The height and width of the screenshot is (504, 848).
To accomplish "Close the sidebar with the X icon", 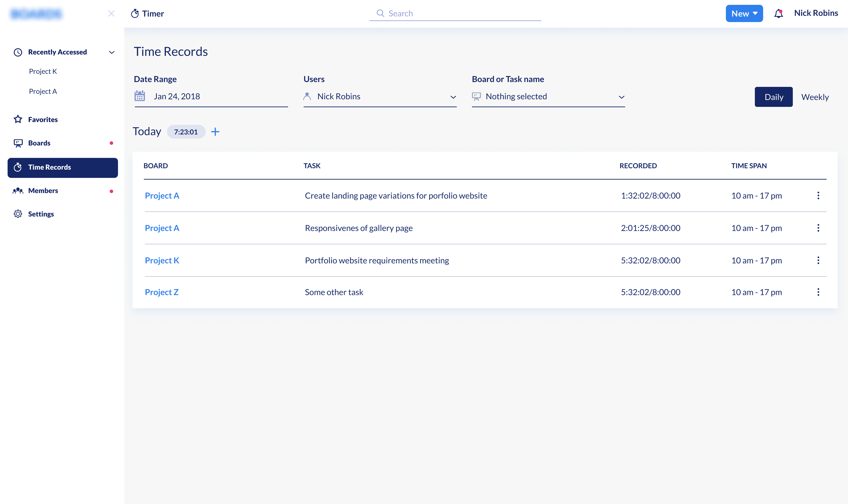I will (x=112, y=14).
